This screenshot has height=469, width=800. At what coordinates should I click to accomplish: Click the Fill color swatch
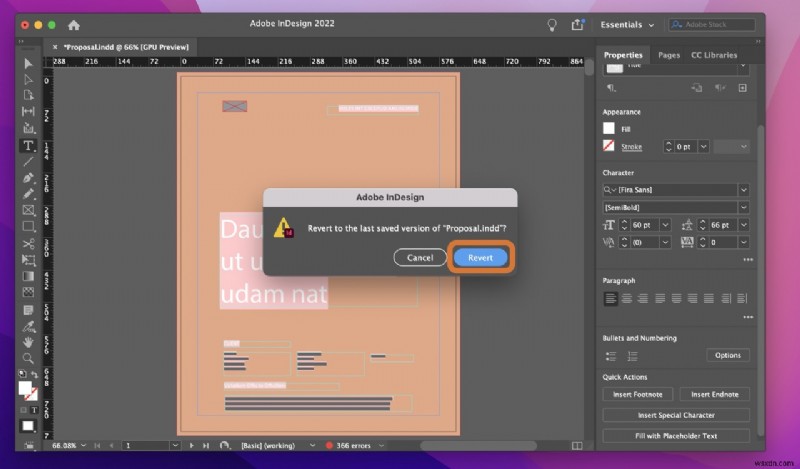pyautogui.click(x=609, y=129)
